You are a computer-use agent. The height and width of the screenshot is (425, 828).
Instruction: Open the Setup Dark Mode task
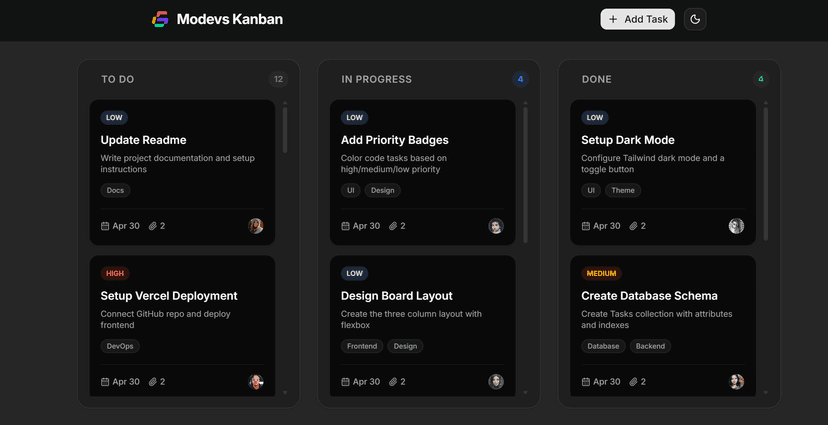[x=628, y=140]
